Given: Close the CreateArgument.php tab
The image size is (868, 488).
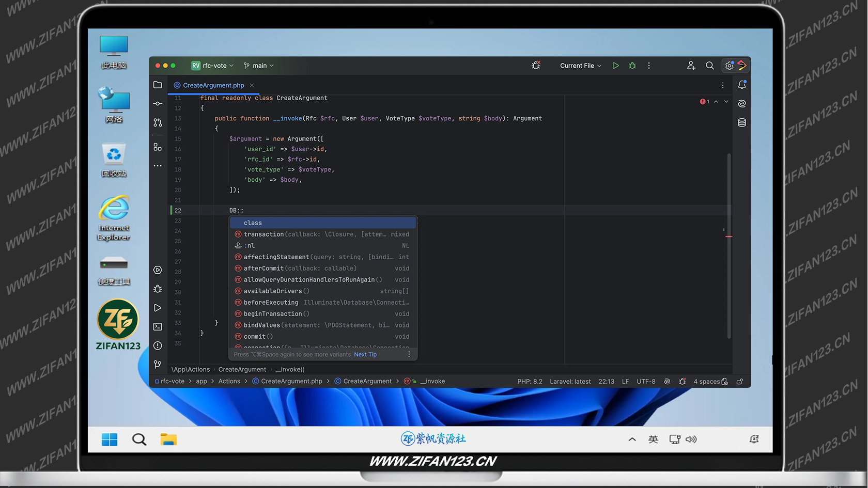Looking at the screenshot, I should 252,85.
